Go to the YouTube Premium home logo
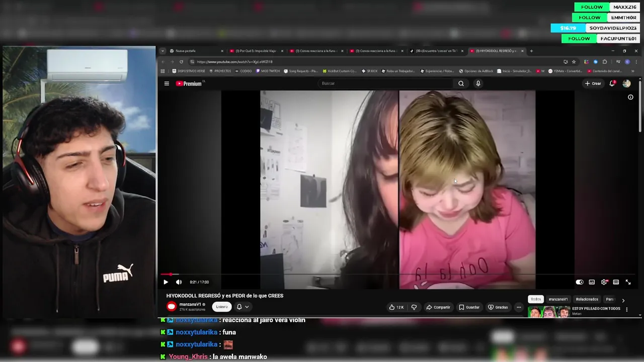Viewport: 644px width, 362px height. tap(189, 83)
